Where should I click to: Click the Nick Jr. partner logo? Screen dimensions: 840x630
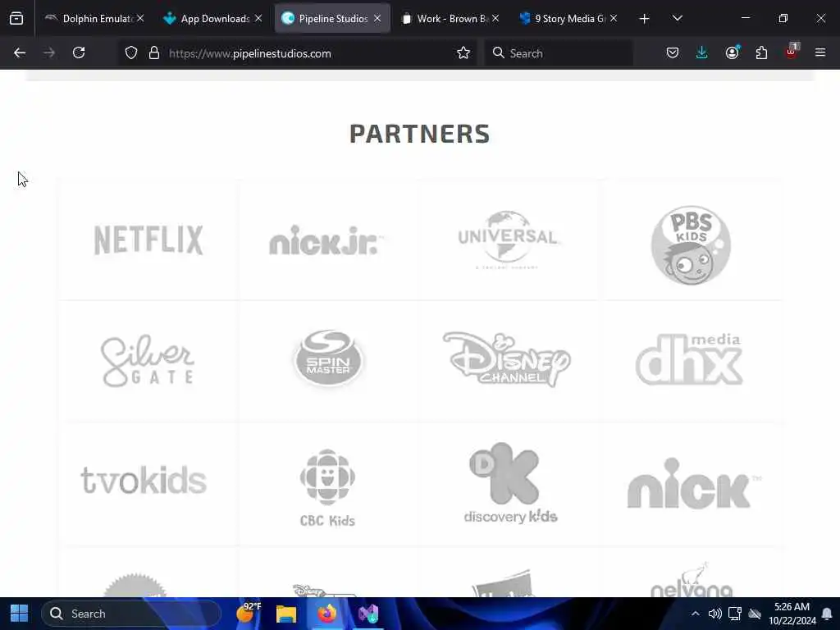point(326,240)
